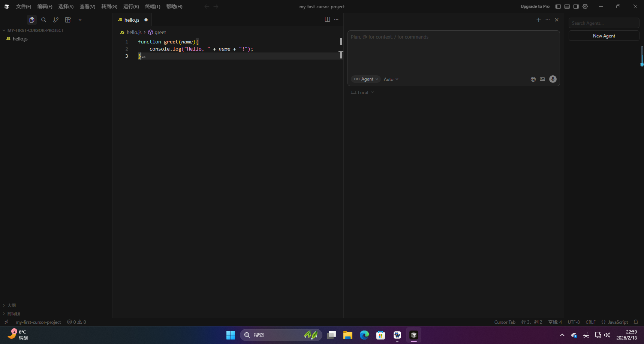Screen dimensions: 644x344
Task: Launch Microsoft Edge from the taskbar
Action: (364, 335)
